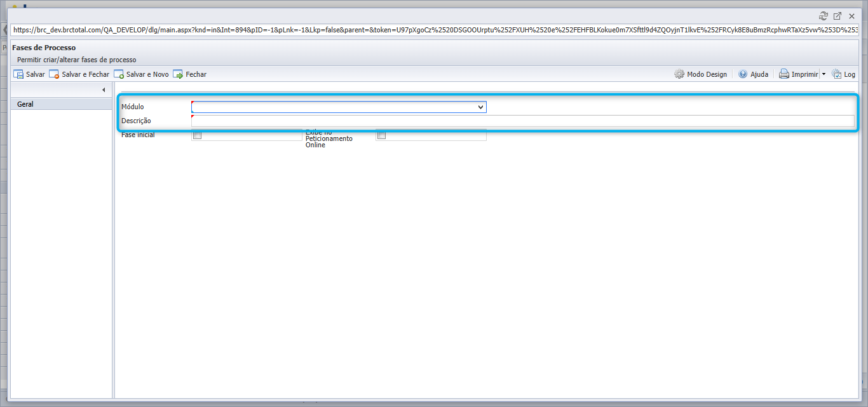
Task: Toggle the Fase inicial checkbox
Action: click(197, 135)
